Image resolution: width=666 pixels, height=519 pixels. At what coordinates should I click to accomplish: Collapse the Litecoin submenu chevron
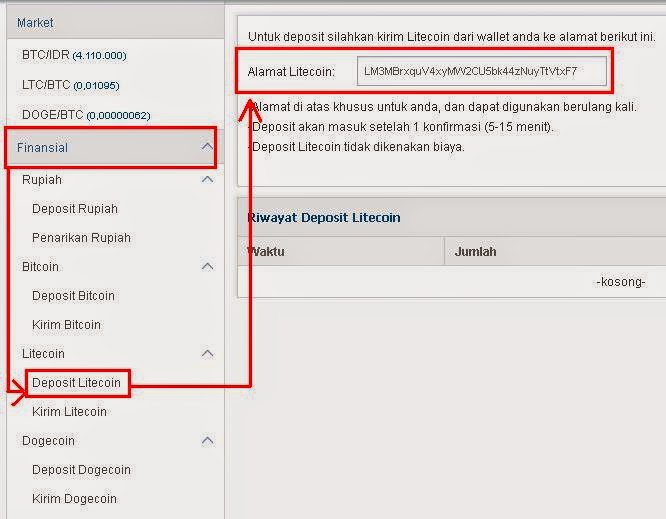click(x=207, y=353)
